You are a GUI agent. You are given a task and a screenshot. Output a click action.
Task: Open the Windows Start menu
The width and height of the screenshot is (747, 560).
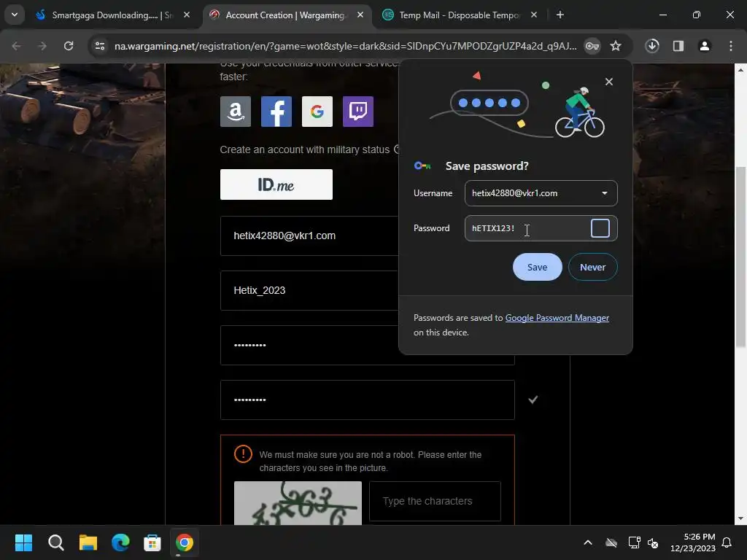pos(23,542)
